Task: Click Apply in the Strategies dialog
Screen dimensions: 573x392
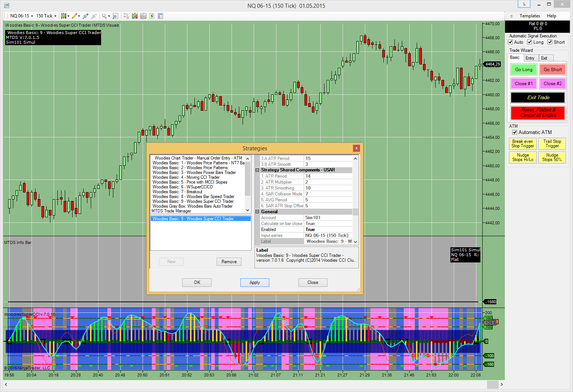Action: pos(254,282)
